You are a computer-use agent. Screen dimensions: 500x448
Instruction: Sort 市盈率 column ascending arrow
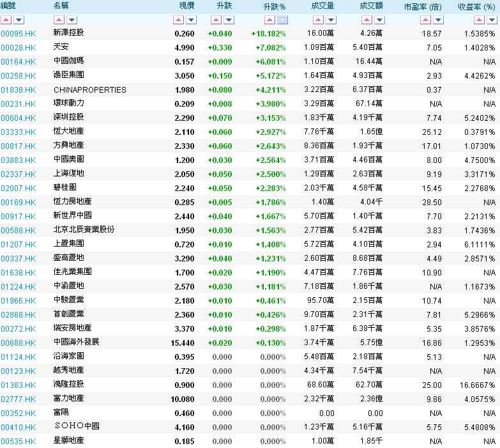pyautogui.click(x=425, y=20)
